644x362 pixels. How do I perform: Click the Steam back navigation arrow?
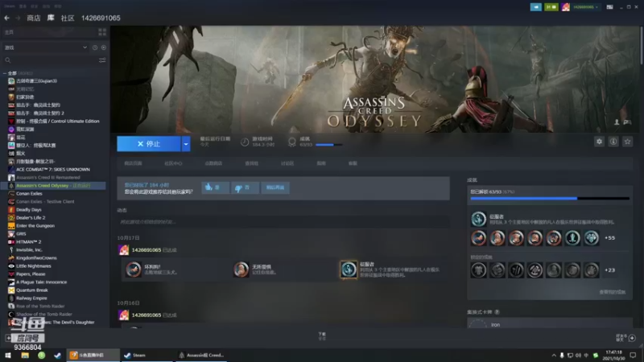tap(7, 18)
